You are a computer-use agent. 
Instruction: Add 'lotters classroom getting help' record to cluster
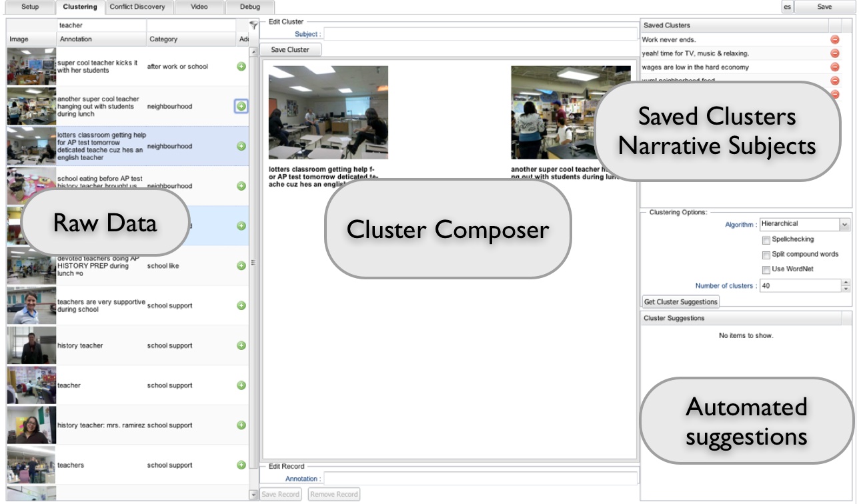[241, 146]
